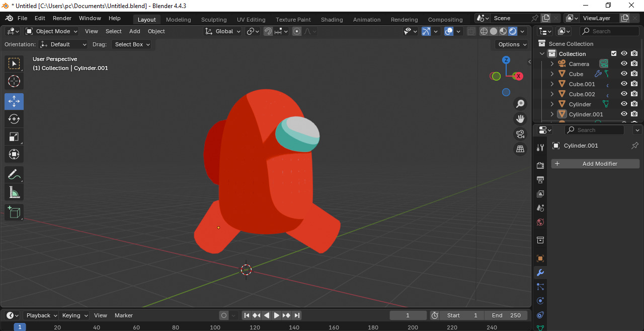Image resolution: width=644 pixels, height=331 pixels.
Task: Open the Global transform orientation dropdown
Action: [223, 31]
